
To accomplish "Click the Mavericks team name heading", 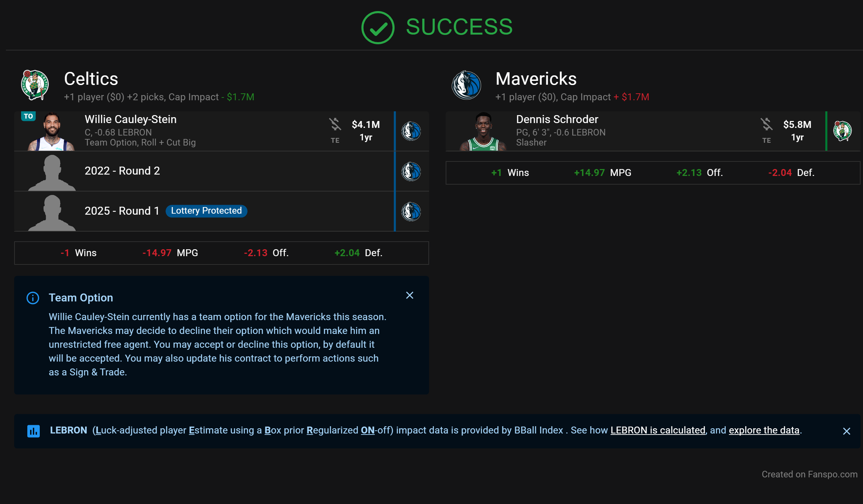I will click(536, 79).
